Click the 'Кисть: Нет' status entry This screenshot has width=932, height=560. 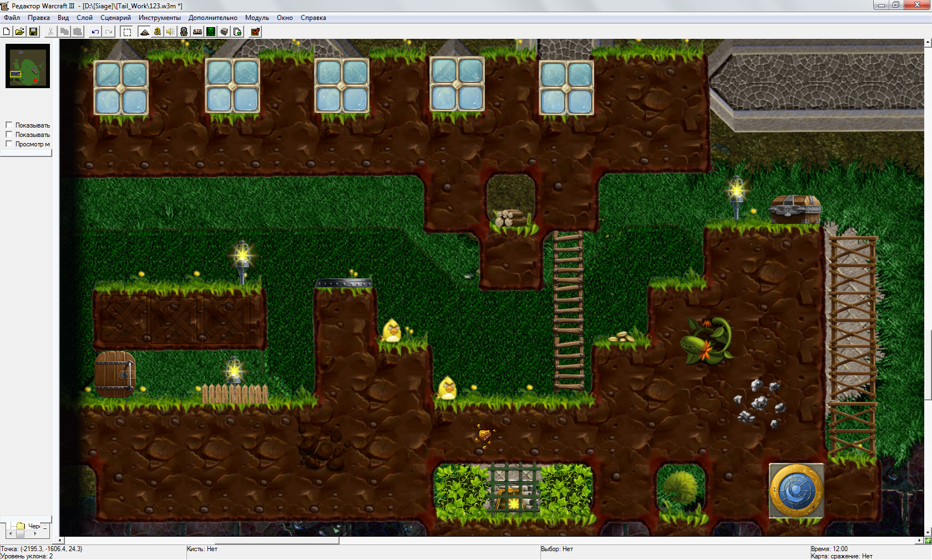(202, 549)
